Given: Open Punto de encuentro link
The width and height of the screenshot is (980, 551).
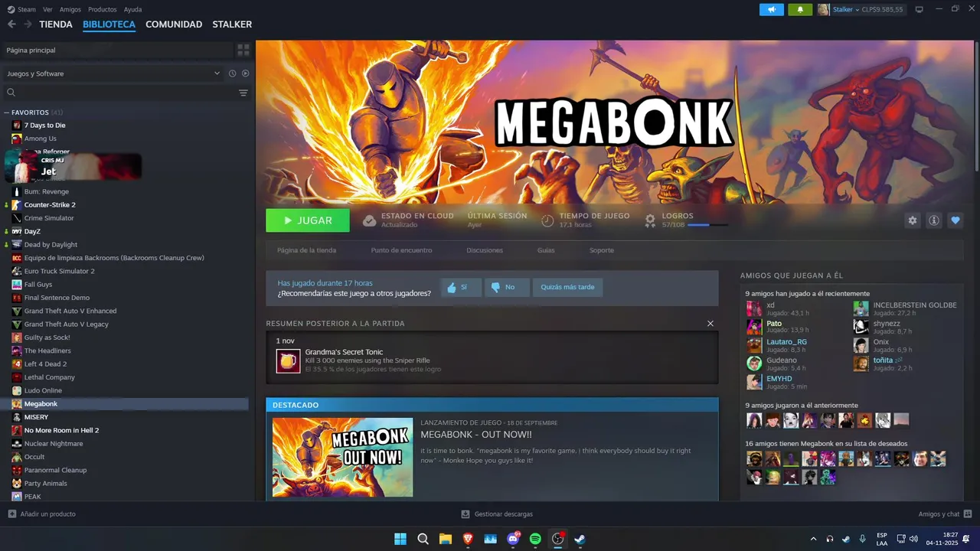Looking at the screenshot, I should 401,250.
